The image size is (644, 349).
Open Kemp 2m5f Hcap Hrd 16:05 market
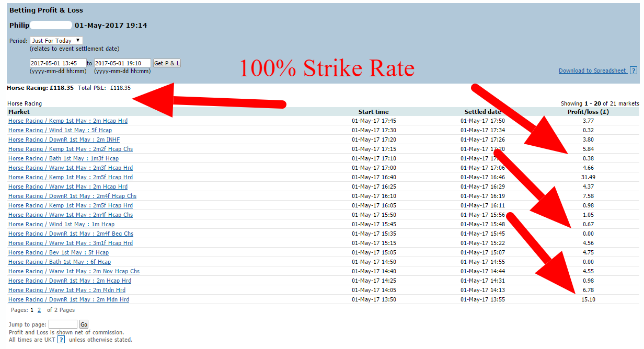point(71,205)
